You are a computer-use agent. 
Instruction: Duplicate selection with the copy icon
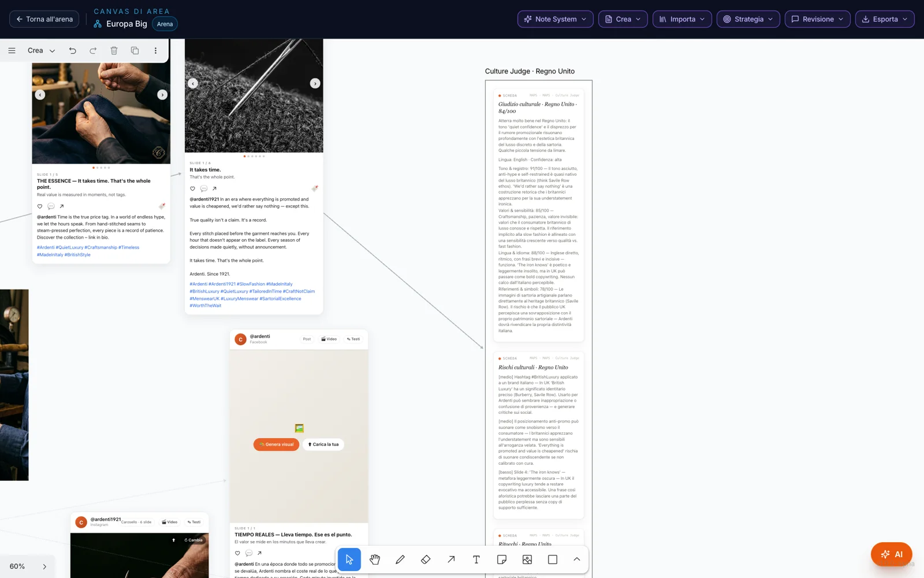[135, 51]
